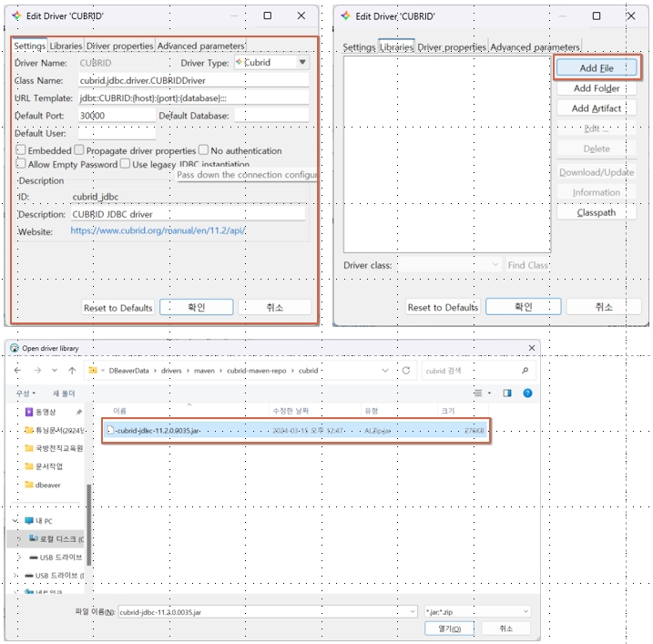This screenshot has width=653, height=644.
Task: Open address bar history dropdown
Action: pyautogui.click(x=385, y=370)
